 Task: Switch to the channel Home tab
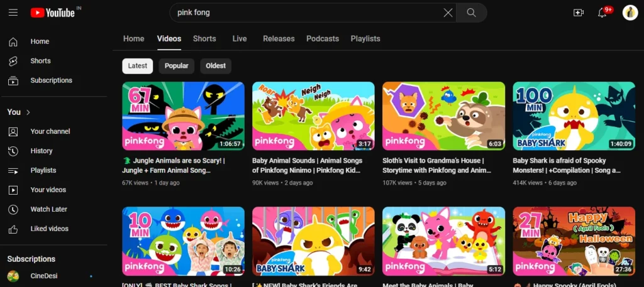(133, 39)
